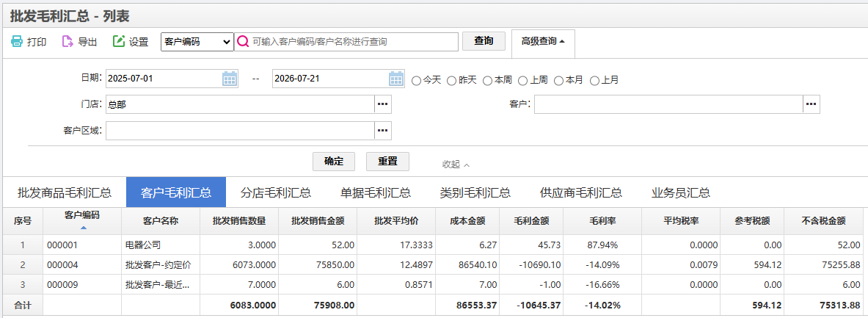Click the 批发销售金额 column header

click(x=318, y=220)
